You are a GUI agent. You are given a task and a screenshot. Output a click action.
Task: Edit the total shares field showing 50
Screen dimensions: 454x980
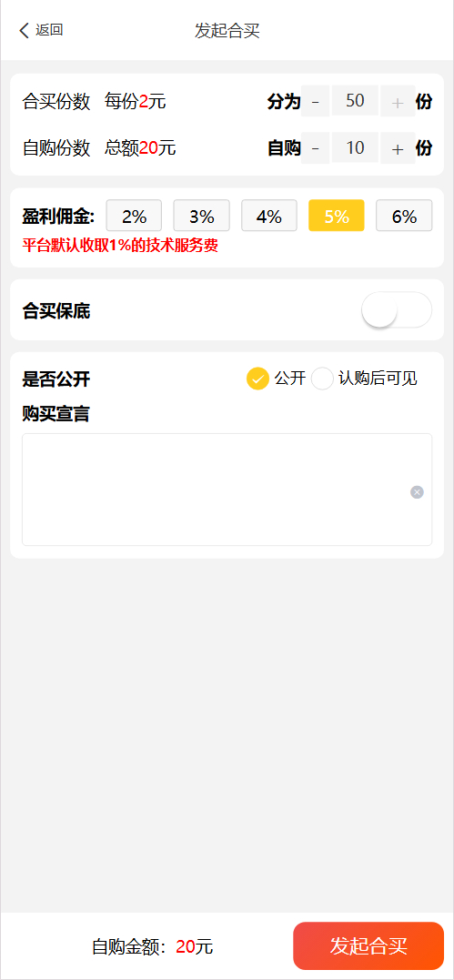355,101
